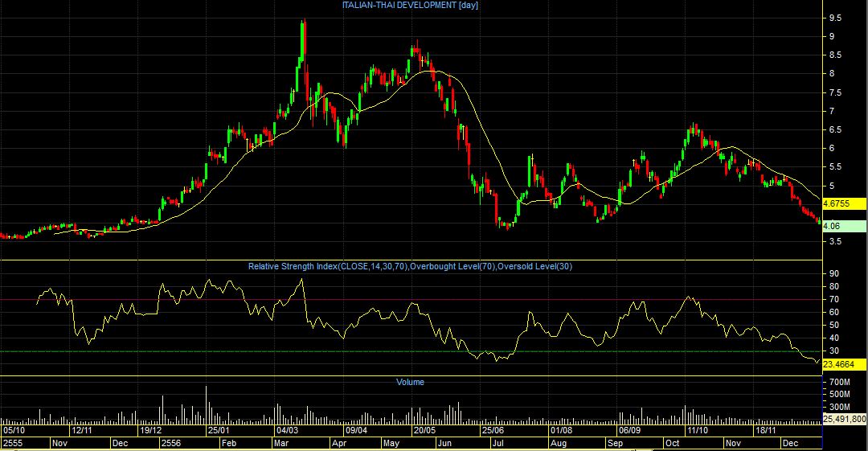The image size is (868, 451).
Task: Click the 300M volume axis label
Action: (840, 408)
